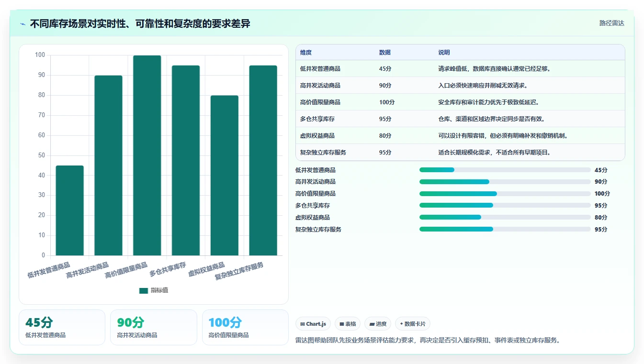
Task: Click the x-axis label 虚拟权益商品
Action: pos(207,269)
